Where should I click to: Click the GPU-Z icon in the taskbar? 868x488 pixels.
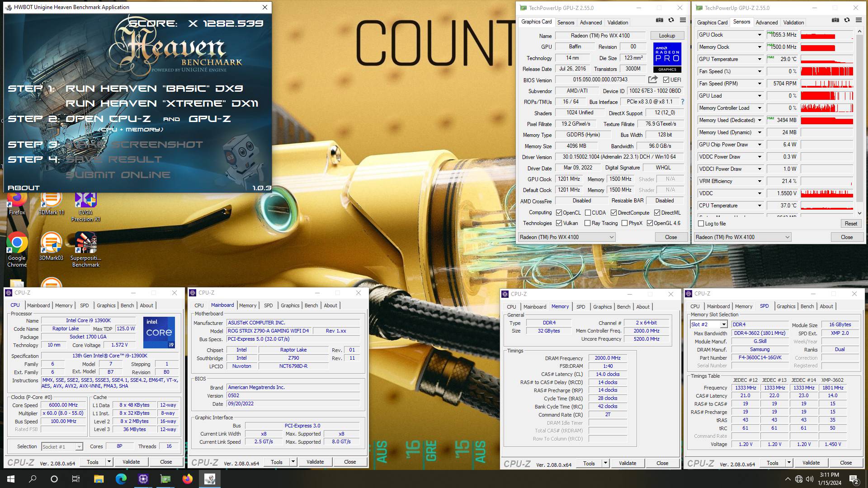pos(165,479)
